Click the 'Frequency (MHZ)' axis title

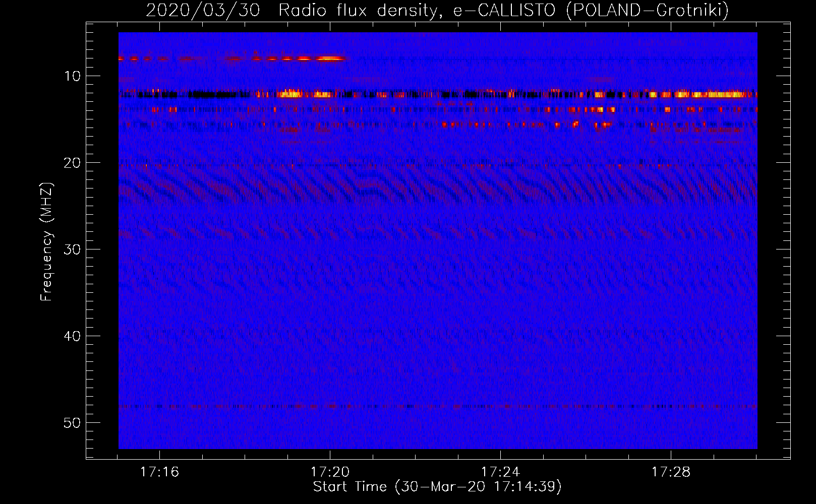(46, 242)
